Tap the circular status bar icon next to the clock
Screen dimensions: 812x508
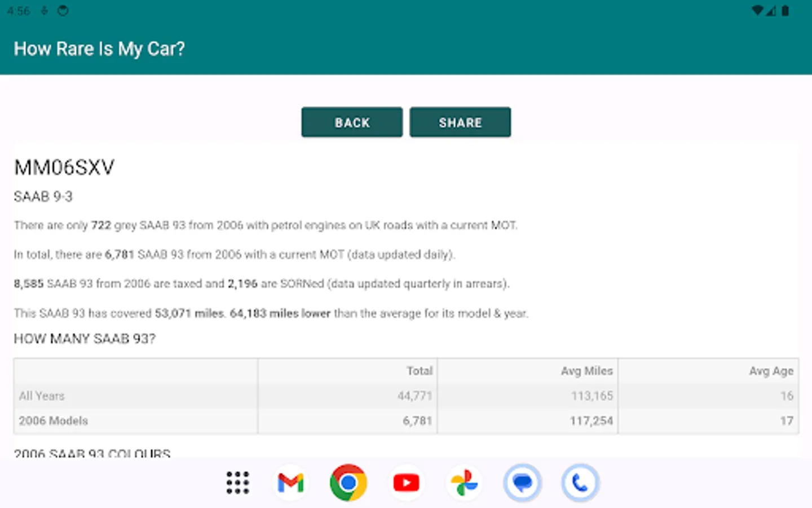tap(63, 11)
